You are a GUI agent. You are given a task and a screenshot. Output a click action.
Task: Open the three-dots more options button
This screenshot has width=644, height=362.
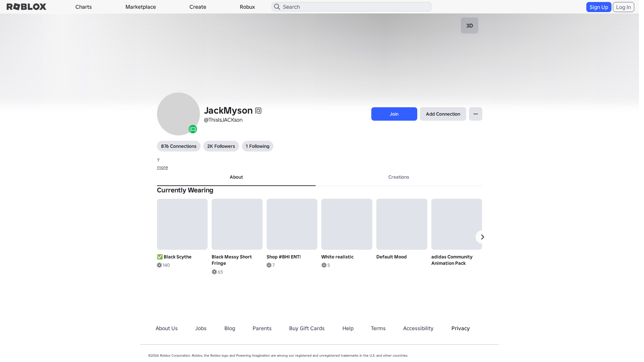[476, 114]
